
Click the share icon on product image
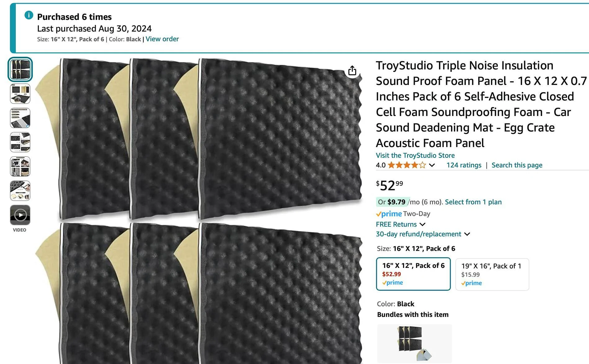pyautogui.click(x=352, y=71)
